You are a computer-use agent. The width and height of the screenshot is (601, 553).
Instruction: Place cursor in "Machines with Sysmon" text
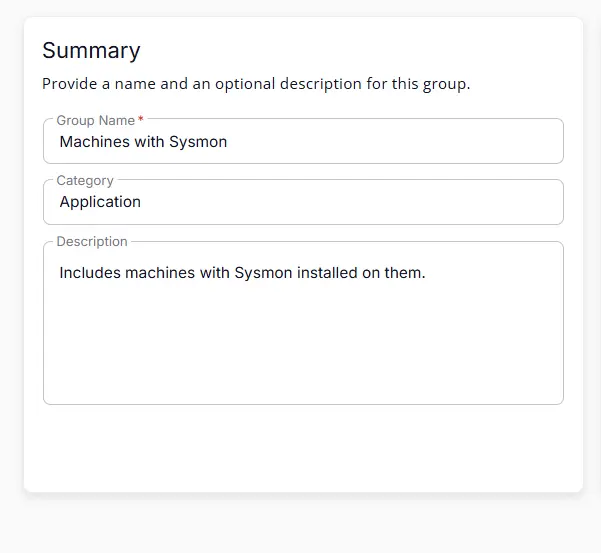pos(143,142)
